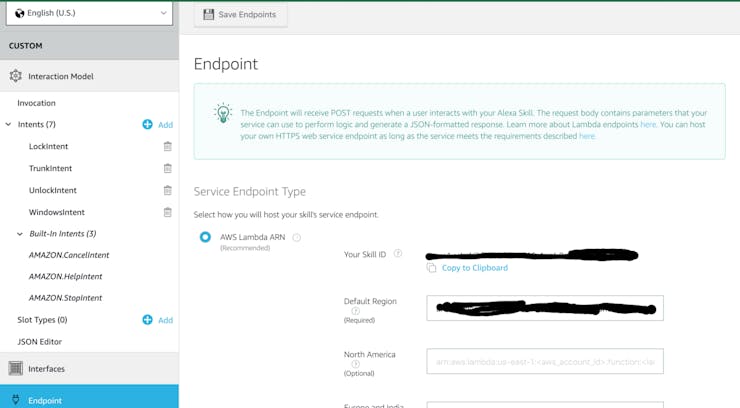Collapse the Intents (7) chevron
Screen dimensions: 740x408
[x=8, y=125]
